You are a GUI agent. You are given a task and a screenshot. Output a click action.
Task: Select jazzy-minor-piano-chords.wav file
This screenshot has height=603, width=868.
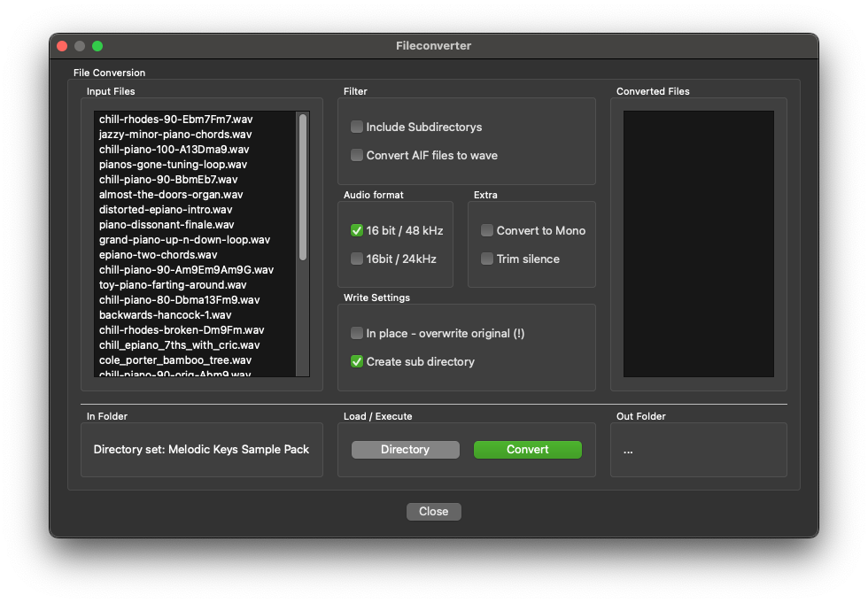(x=174, y=135)
